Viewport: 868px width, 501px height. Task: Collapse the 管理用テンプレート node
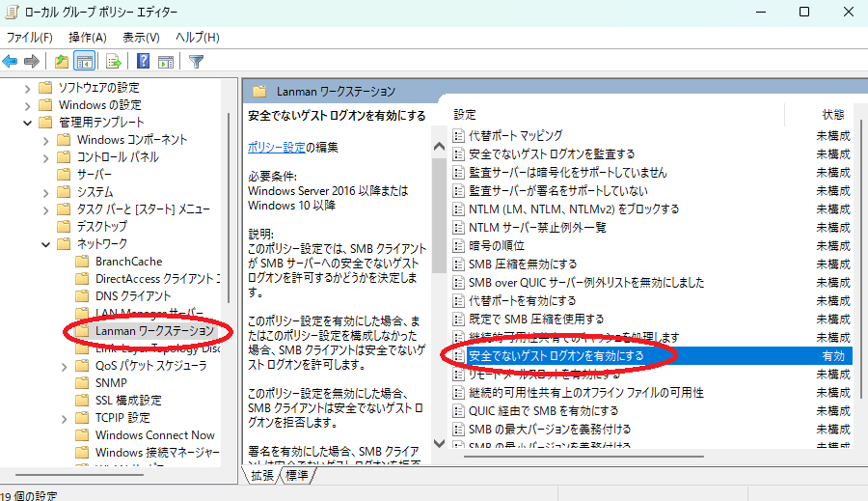(x=27, y=123)
